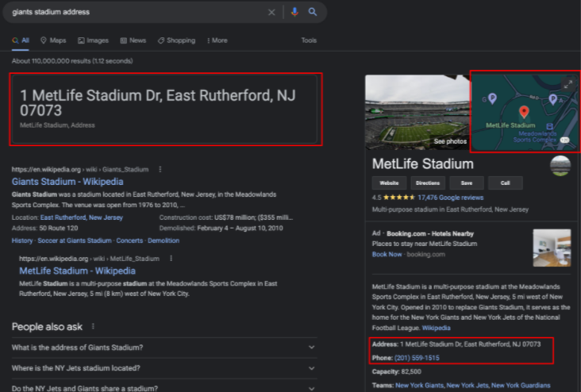This screenshot has height=392, width=581.
Task: Expand the map with the corner icon
Action: 568,84
